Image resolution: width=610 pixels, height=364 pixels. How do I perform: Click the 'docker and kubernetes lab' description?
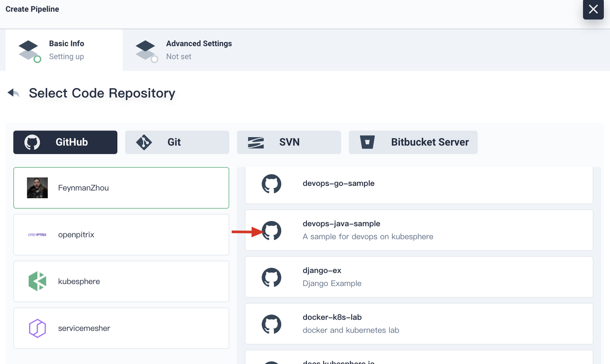tap(351, 330)
